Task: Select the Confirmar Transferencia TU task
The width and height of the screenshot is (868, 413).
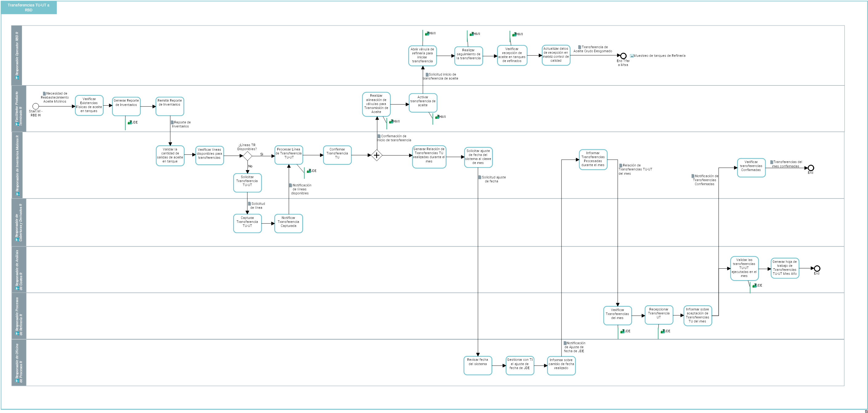Action: [x=337, y=155]
